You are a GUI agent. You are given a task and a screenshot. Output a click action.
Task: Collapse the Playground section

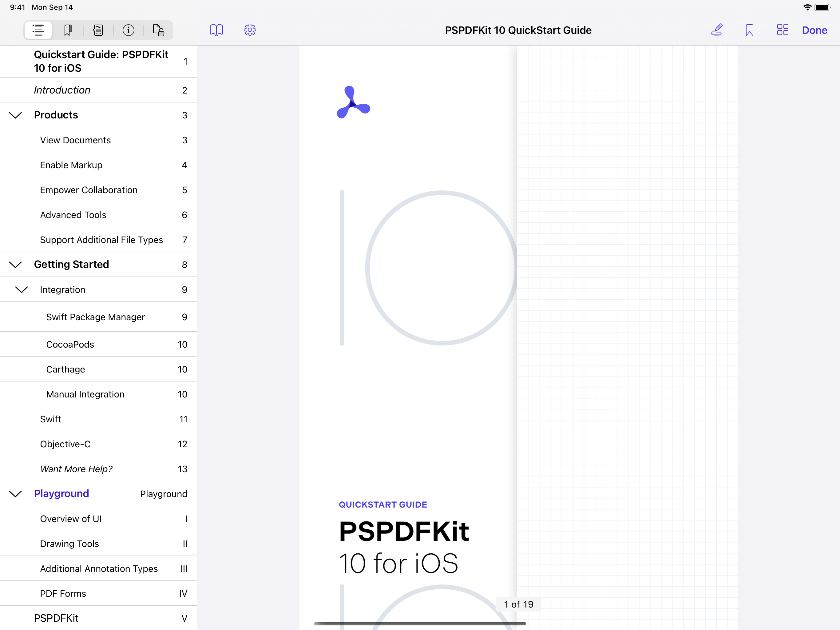coord(16,494)
